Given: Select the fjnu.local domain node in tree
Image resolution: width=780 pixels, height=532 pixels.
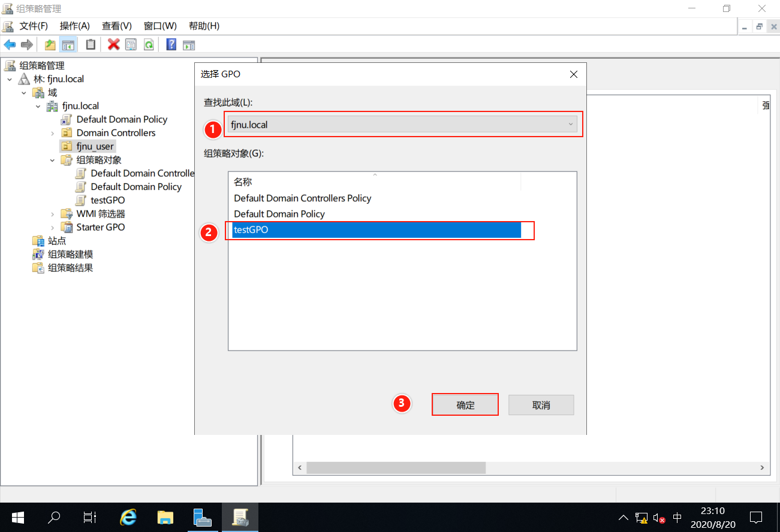Looking at the screenshot, I should tap(80, 106).
